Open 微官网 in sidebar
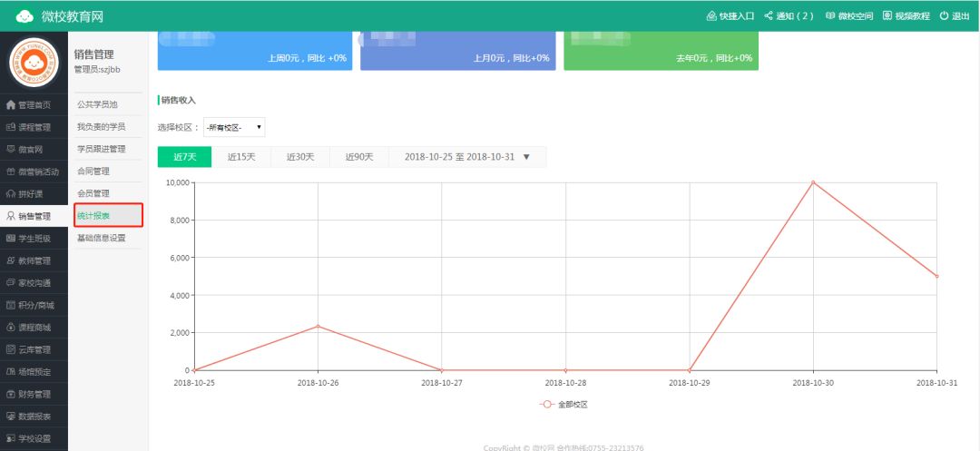This screenshot has height=451, width=980. tap(34, 150)
